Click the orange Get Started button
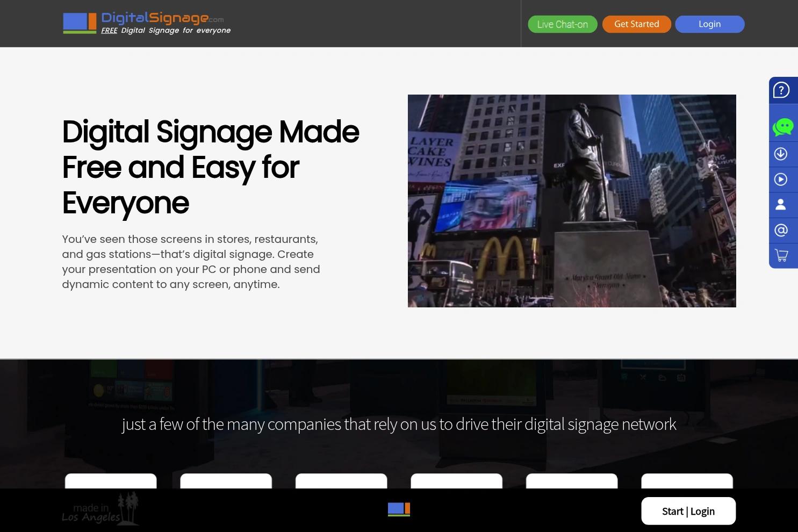 (636, 24)
